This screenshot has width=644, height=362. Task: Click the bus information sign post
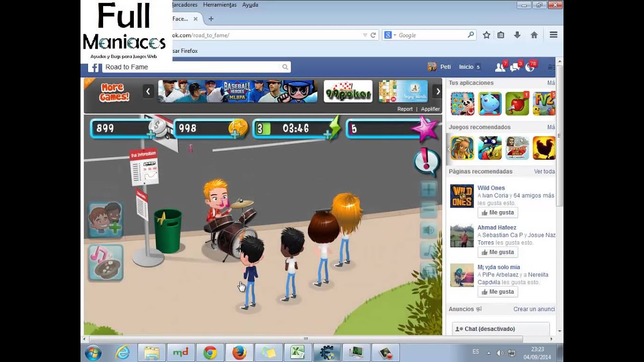coord(144,168)
